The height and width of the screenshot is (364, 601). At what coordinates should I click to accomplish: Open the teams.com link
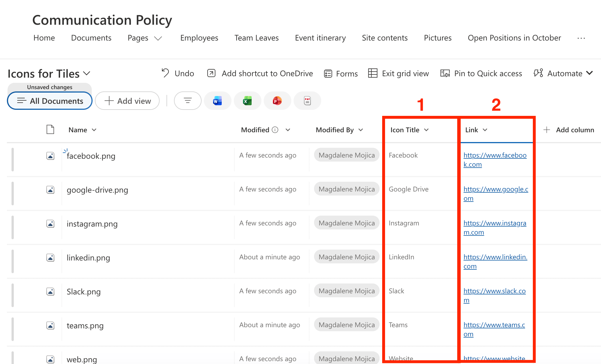(494, 329)
